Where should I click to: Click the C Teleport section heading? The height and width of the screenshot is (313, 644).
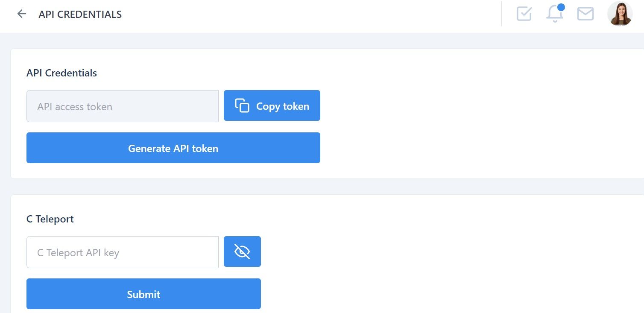click(50, 219)
